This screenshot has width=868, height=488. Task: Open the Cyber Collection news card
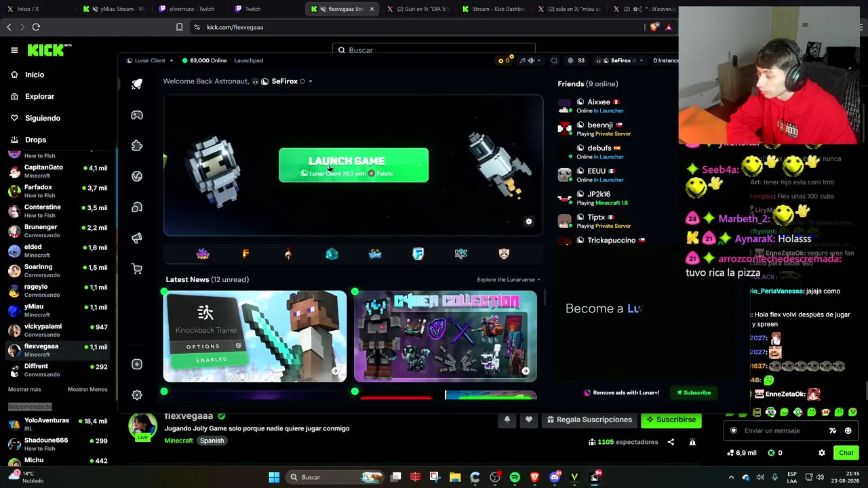(x=446, y=336)
